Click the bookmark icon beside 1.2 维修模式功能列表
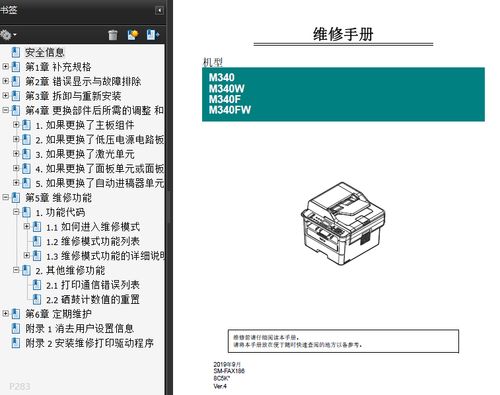The width and height of the screenshot is (500, 395). click(x=37, y=241)
